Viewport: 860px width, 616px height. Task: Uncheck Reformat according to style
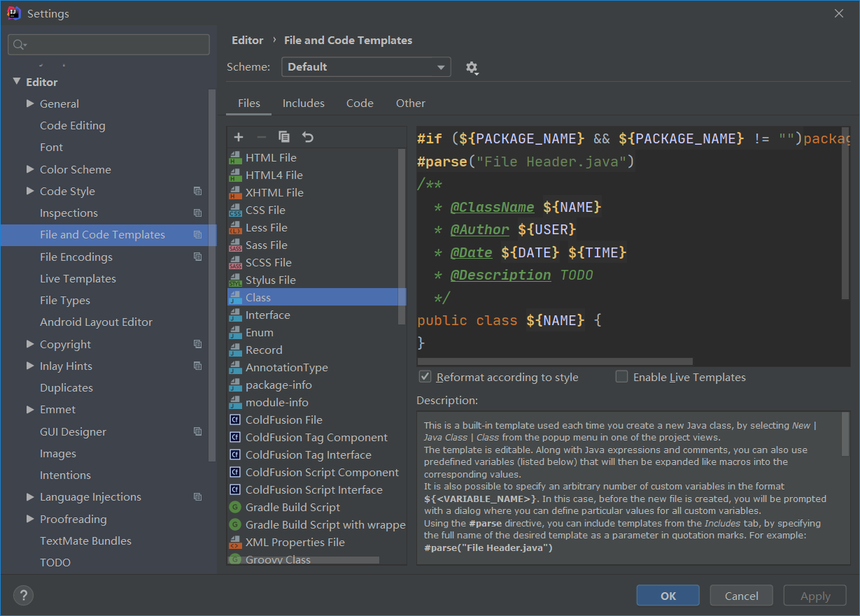[425, 378]
